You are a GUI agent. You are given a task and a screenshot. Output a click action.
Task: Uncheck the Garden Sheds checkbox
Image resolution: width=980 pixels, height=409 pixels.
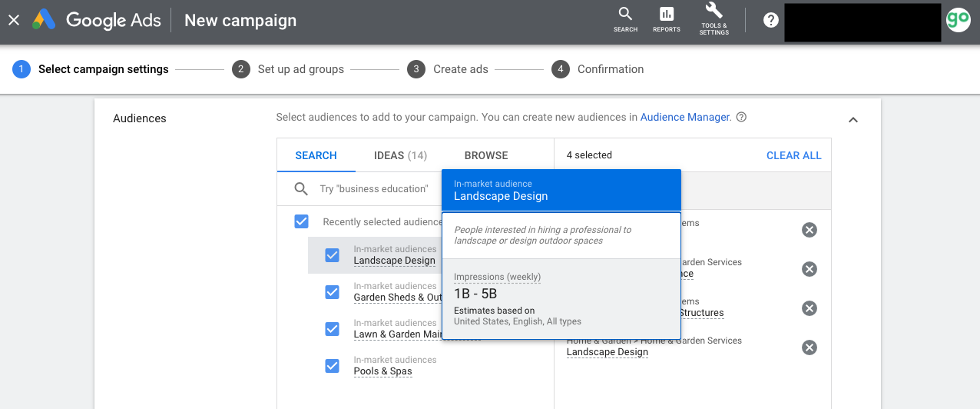tap(332, 292)
